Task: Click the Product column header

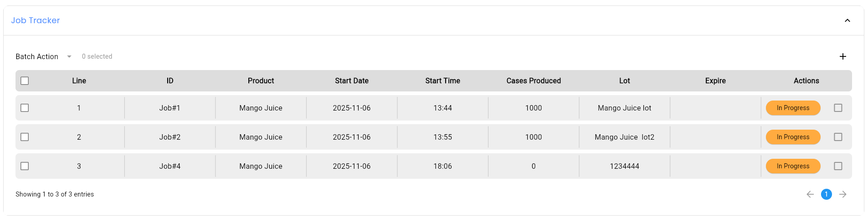Action: pyautogui.click(x=261, y=81)
